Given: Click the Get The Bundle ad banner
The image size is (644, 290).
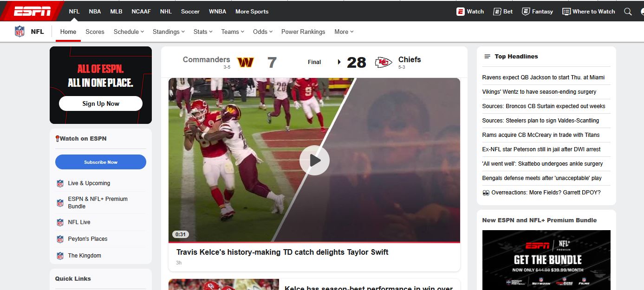Looking at the screenshot, I should click(x=546, y=260).
